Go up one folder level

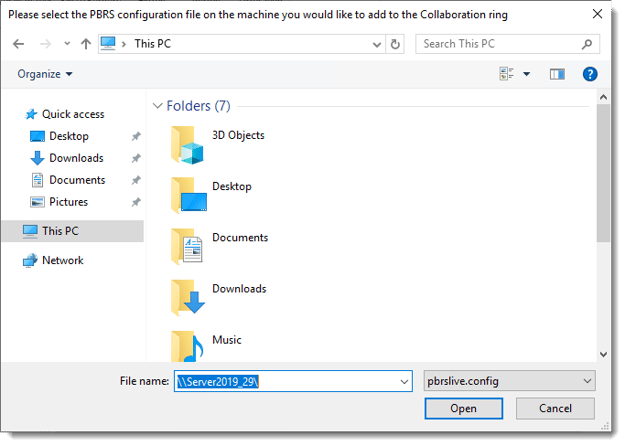(x=86, y=44)
